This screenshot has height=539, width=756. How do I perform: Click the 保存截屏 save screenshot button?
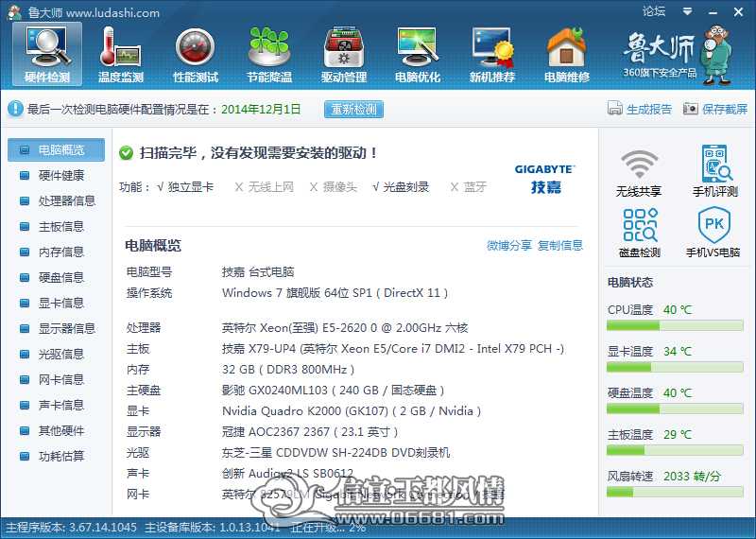(x=715, y=109)
